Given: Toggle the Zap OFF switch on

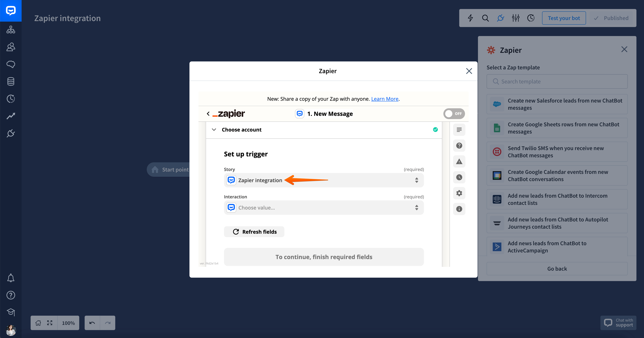Looking at the screenshot, I should point(454,114).
